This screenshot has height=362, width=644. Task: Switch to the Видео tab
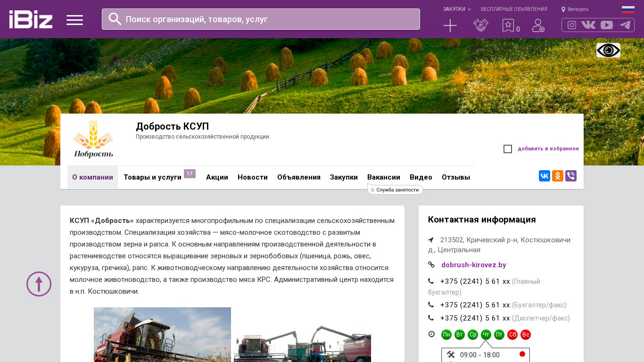421,177
